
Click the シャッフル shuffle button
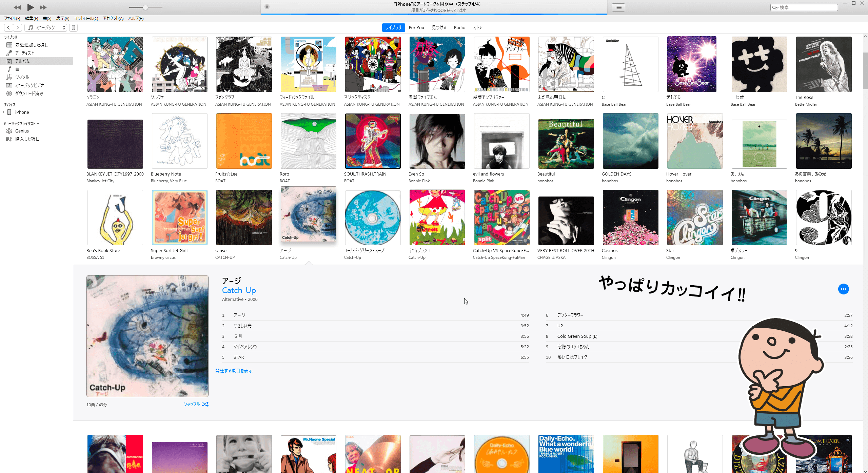coord(196,404)
